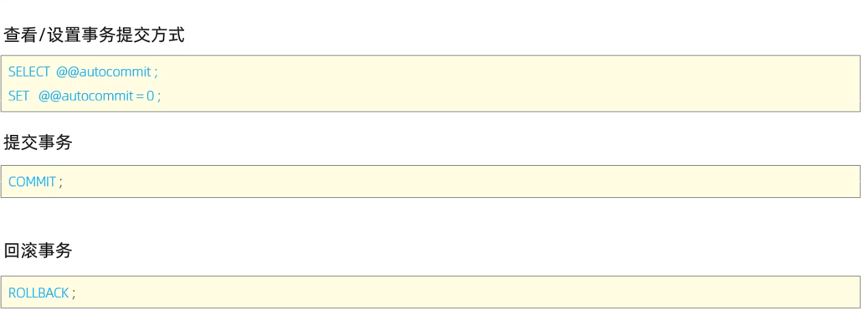
Task: Click the semicolon after ROLLBACK
Action: 73,293
